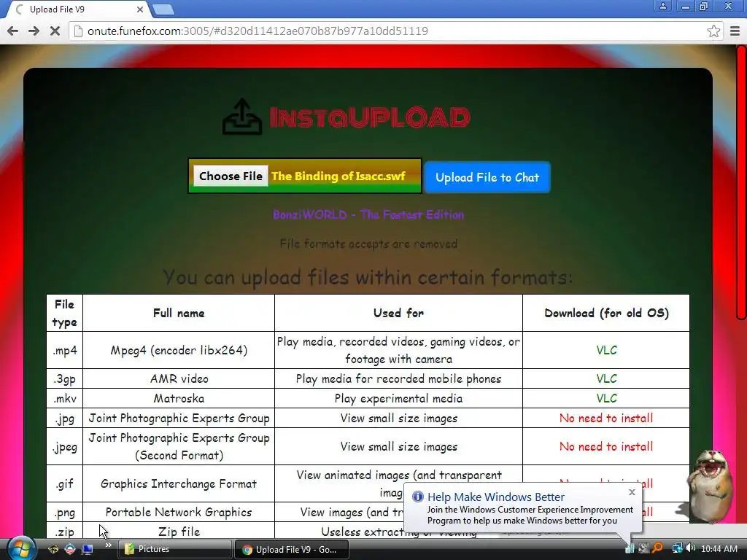Click 'No need to install' in .jpg row
Viewport: 747px width, 560px height.
606,418
